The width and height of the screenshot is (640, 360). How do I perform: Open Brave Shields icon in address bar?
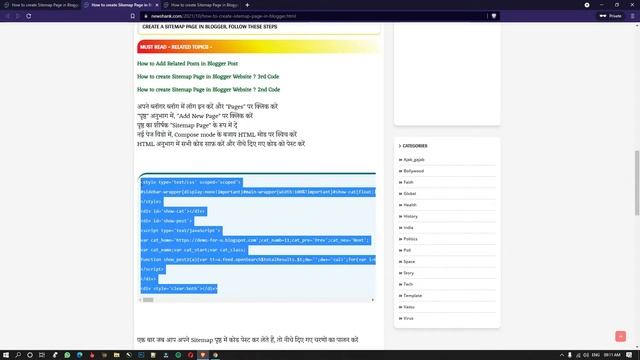click(x=494, y=16)
